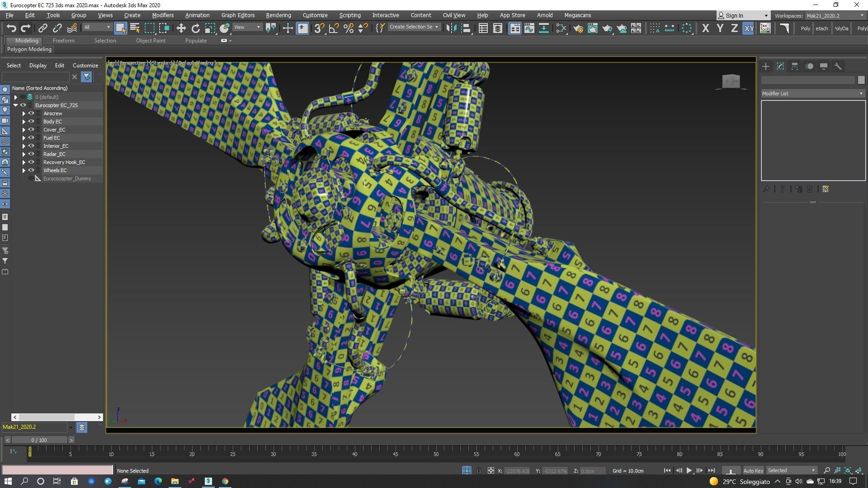
Task: Click the Select by Name icon
Action: tap(135, 28)
